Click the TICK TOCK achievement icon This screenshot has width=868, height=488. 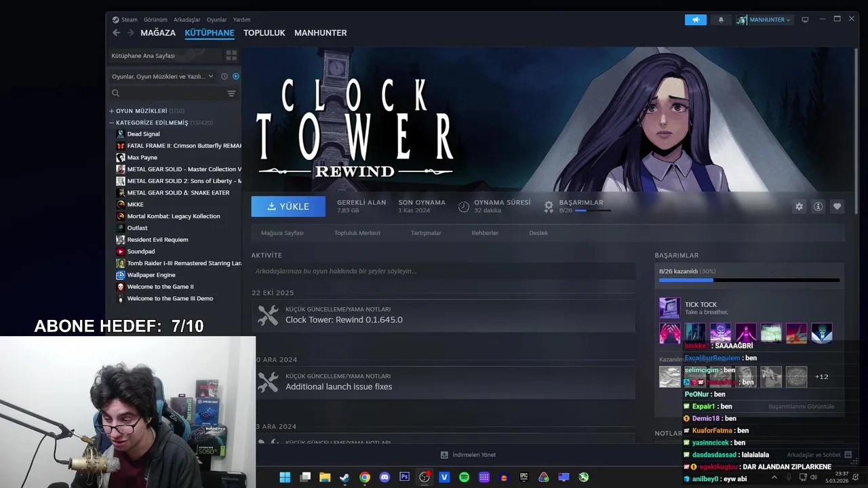tap(670, 308)
